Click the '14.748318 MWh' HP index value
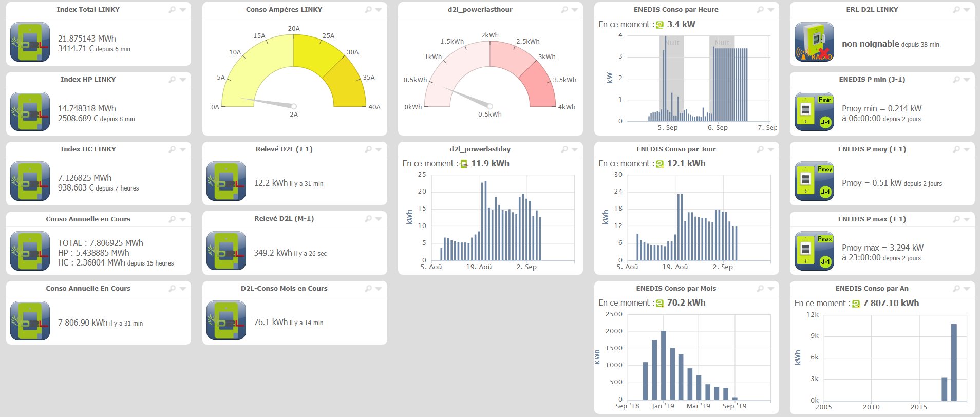 (87, 108)
